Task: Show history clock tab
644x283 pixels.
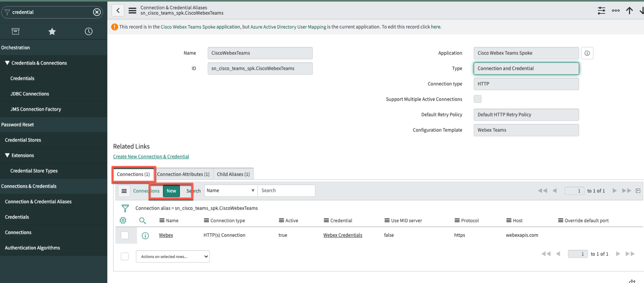Action: tap(89, 32)
